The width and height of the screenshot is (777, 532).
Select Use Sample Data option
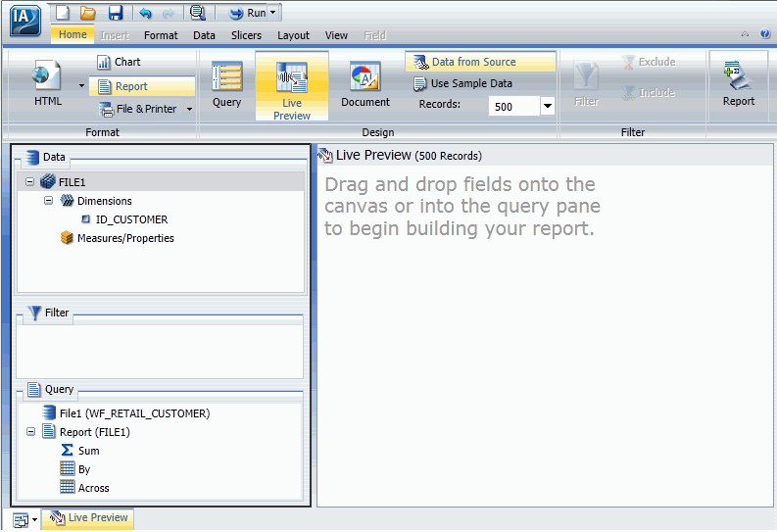(462, 83)
